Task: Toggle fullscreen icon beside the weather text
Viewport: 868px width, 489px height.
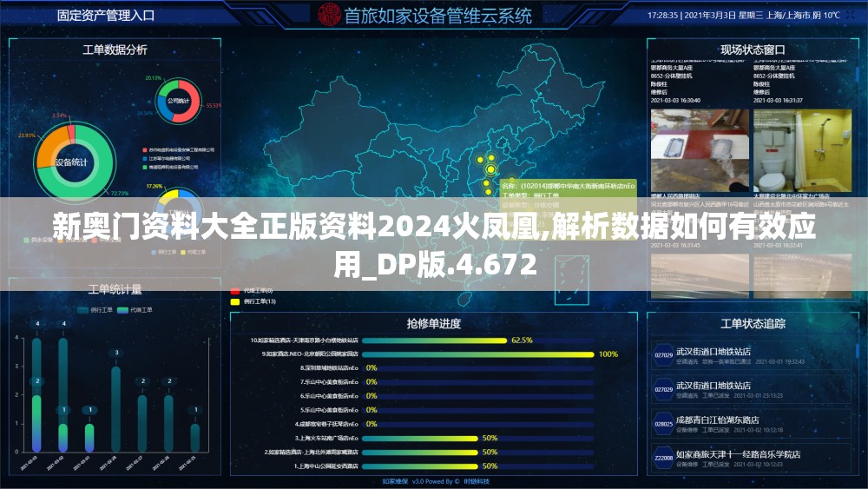Action: [x=851, y=15]
